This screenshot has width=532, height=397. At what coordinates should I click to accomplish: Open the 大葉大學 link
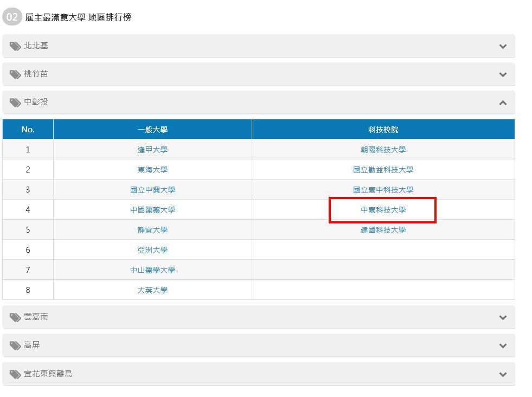tap(152, 290)
